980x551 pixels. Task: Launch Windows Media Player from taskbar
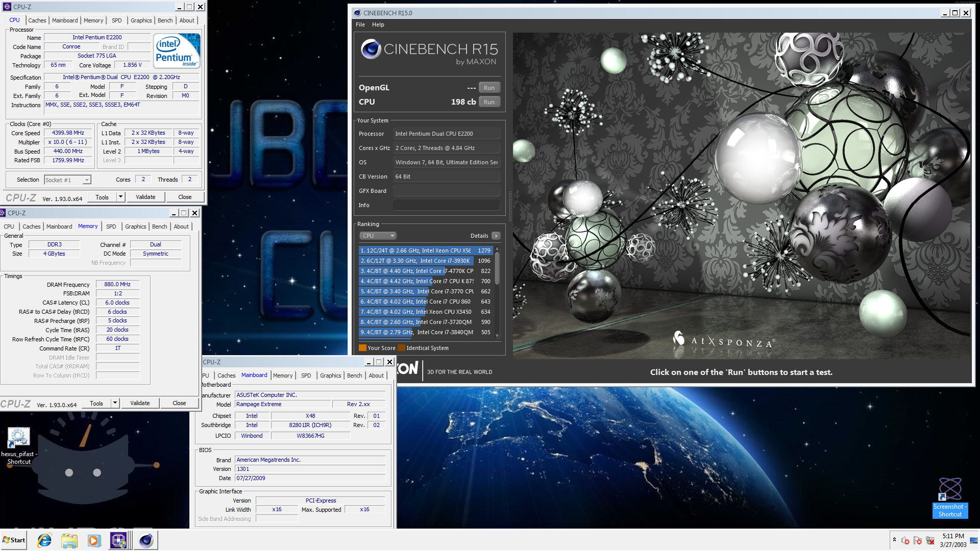94,540
